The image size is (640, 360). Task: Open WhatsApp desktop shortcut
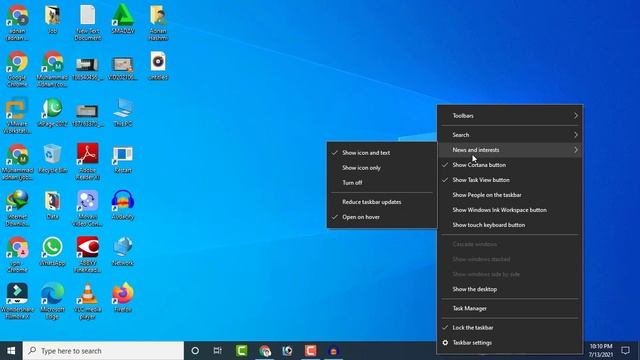(52, 251)
